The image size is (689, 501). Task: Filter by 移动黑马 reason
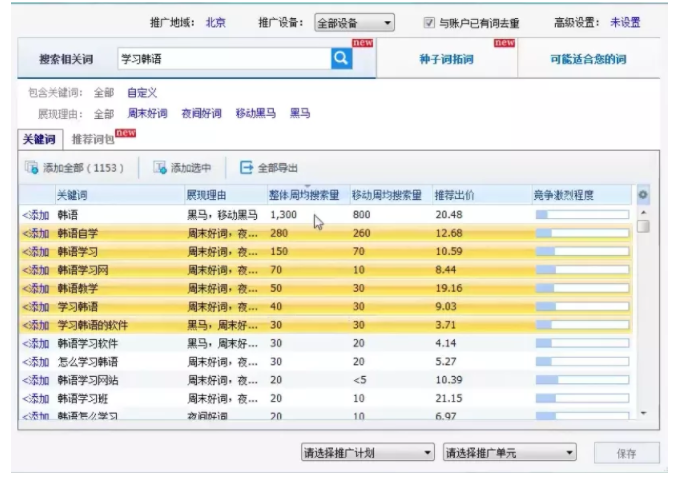256,113
